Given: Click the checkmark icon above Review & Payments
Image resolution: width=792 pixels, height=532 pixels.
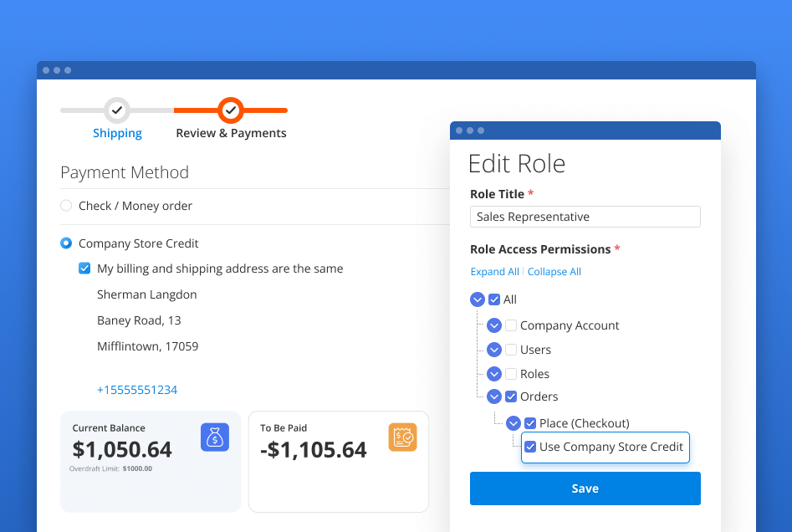Looking at the screenshot, I should pyautogui.click(x=231, y=110).
